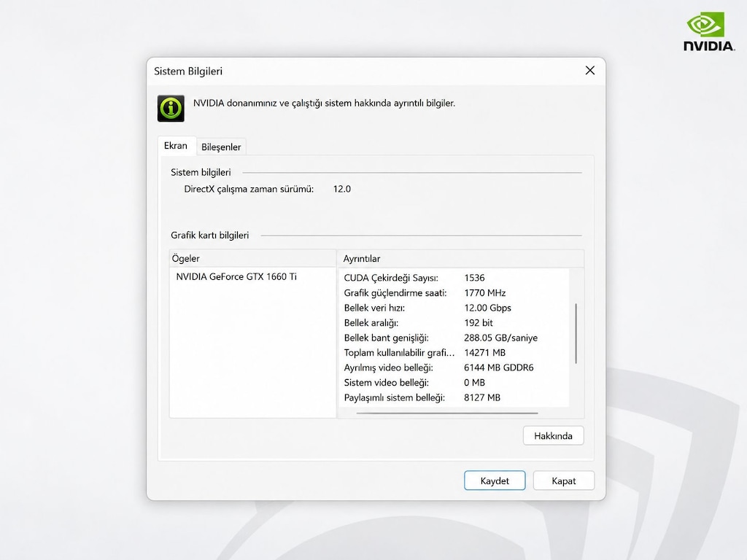Select the CUDA Çekirdeği Sayısı row

click(454, 278)
